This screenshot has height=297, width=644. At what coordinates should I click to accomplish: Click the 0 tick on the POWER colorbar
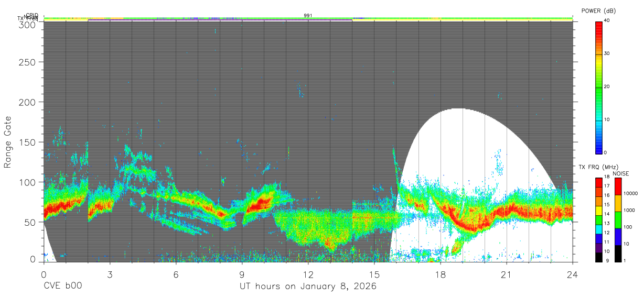point(605,152)
